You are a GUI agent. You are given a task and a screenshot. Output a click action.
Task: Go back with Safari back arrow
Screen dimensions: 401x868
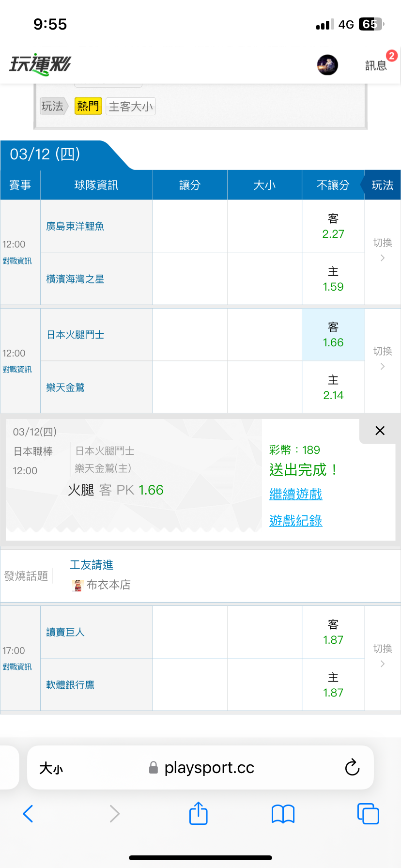coord(28,814)
